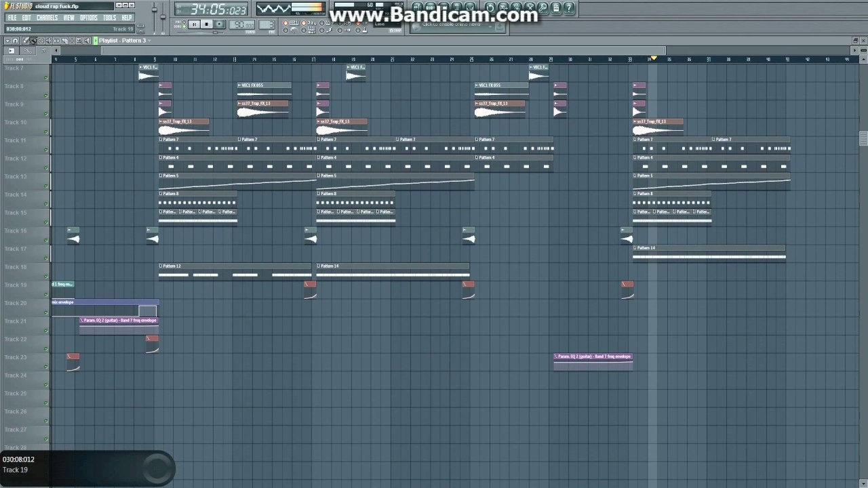Viewport: 868px width, 488px height.
Task: Open the FILE menu
Action: coord(12,18)
